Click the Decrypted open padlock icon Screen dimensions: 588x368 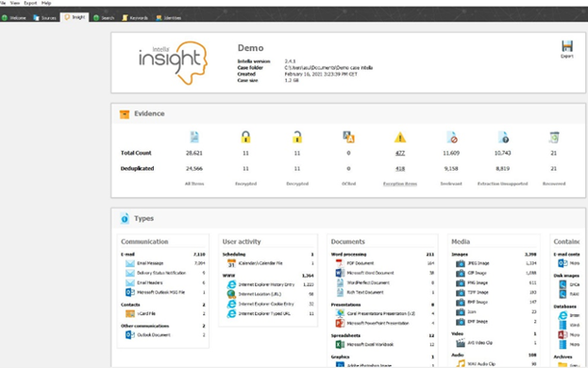297,137
